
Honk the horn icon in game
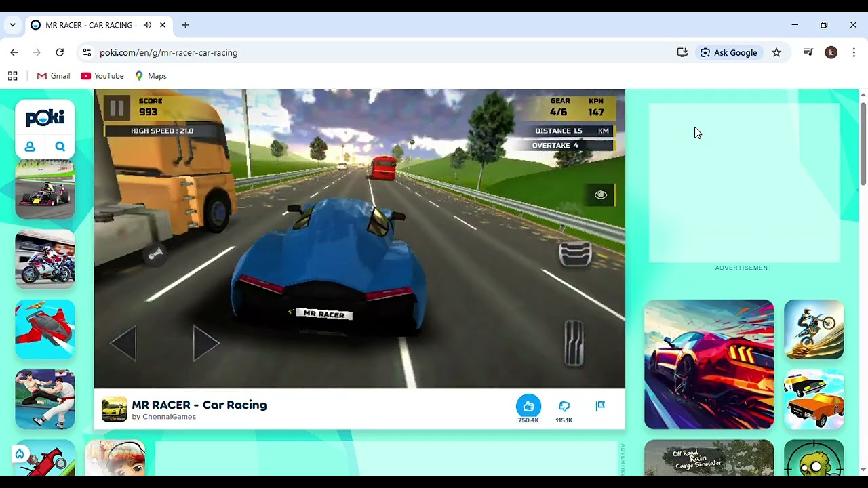point(156,254)
